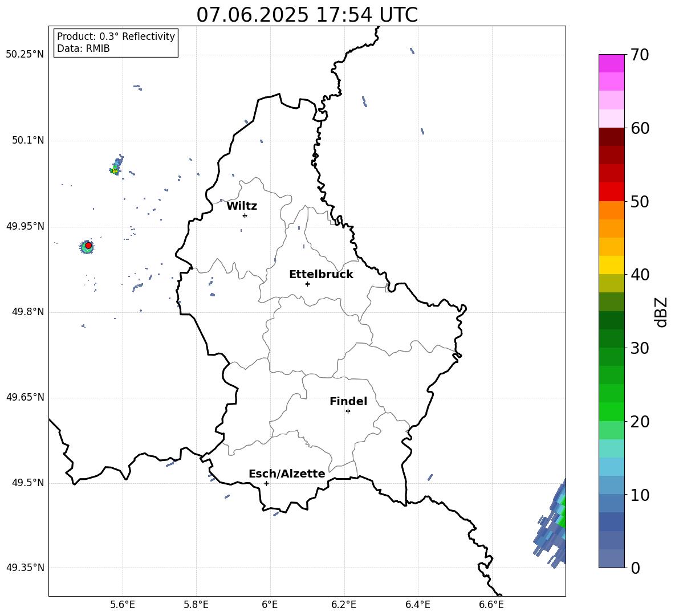Click the 6.6°E longitude label
The height and width of the screenshot is (616, 675).
point(491,605)
